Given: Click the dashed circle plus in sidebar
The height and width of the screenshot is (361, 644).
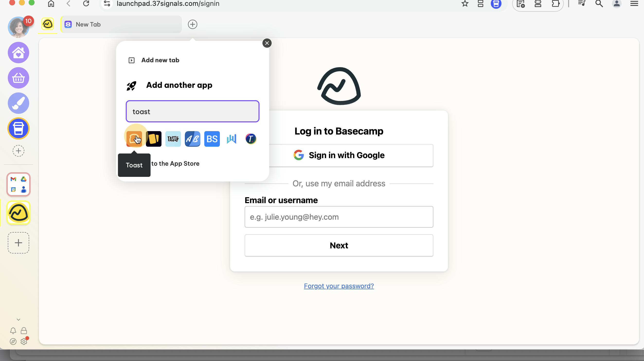Looking at the screenshot, I should pos(18,151).
